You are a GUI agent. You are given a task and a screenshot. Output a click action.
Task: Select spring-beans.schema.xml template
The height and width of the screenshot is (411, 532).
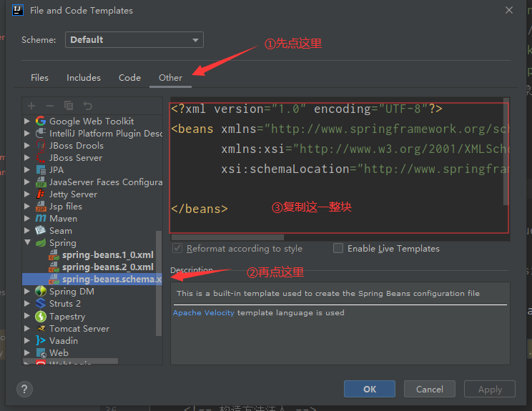pyautogui.click(x=92, y=279)
